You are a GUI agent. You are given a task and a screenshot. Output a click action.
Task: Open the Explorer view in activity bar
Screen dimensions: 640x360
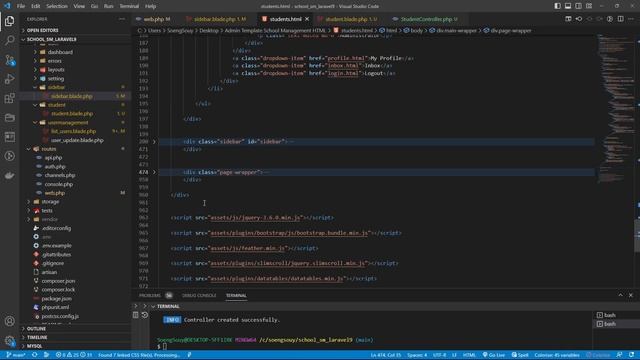coord(9,21)
